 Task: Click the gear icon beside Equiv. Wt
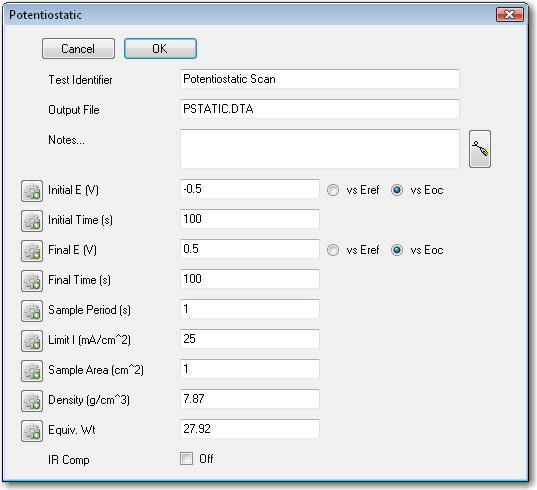32,431
